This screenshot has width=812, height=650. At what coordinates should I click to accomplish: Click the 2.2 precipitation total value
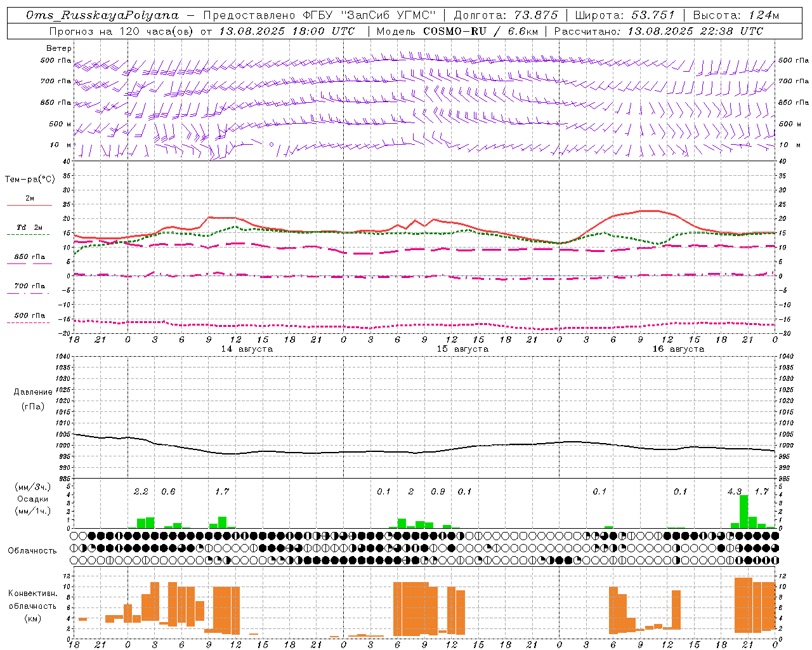(141, 491)
